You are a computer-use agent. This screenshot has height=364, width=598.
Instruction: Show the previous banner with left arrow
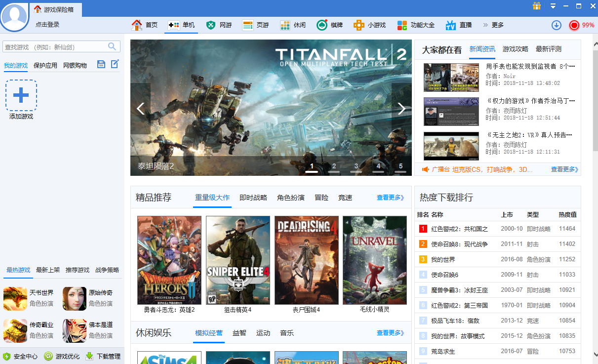coord(140,109)
